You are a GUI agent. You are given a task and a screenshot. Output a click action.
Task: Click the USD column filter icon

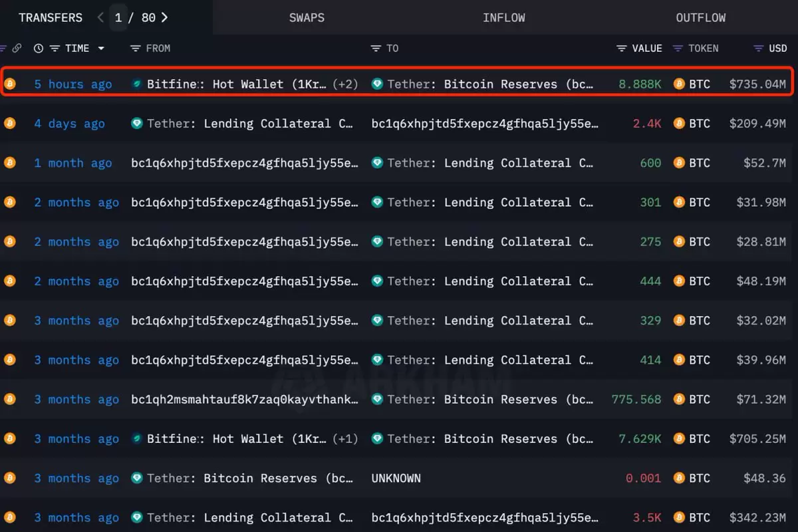pyautogui.click(x=758, y=49)
